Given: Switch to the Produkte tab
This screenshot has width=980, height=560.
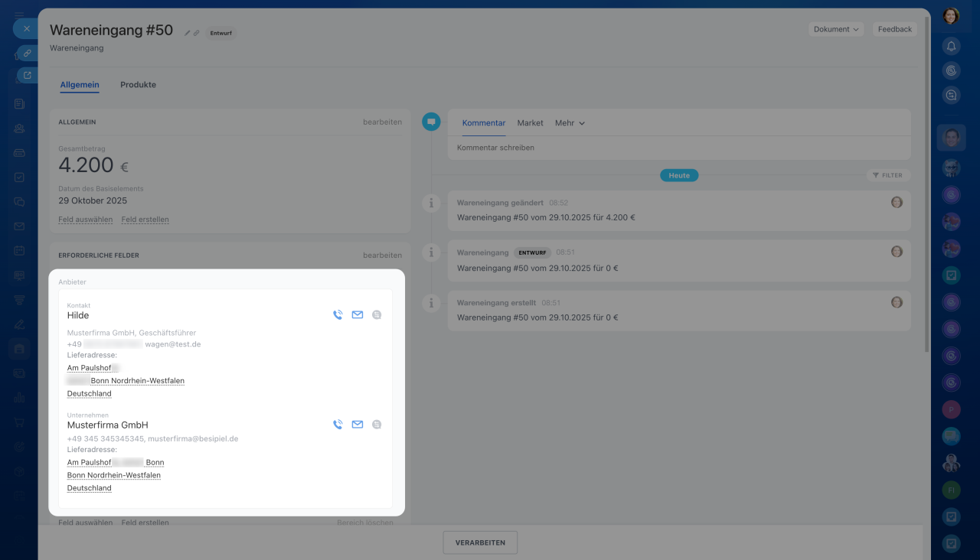Looking at the screenshot, I should (138, 85).
